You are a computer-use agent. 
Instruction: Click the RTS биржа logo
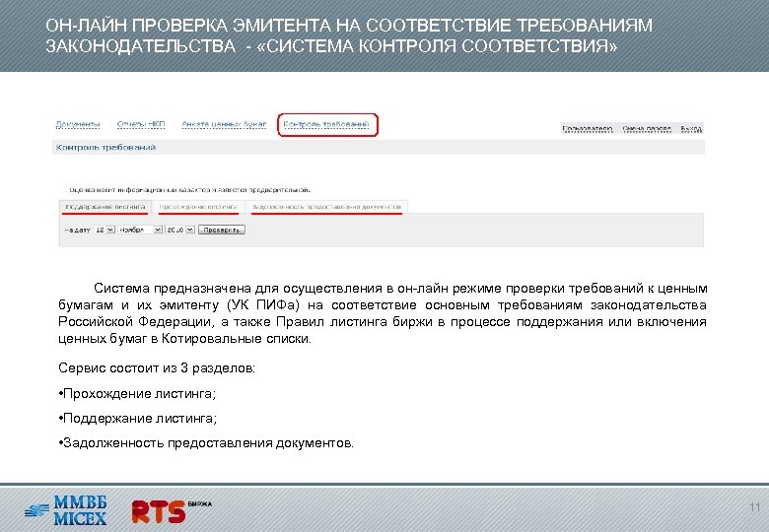172,511
